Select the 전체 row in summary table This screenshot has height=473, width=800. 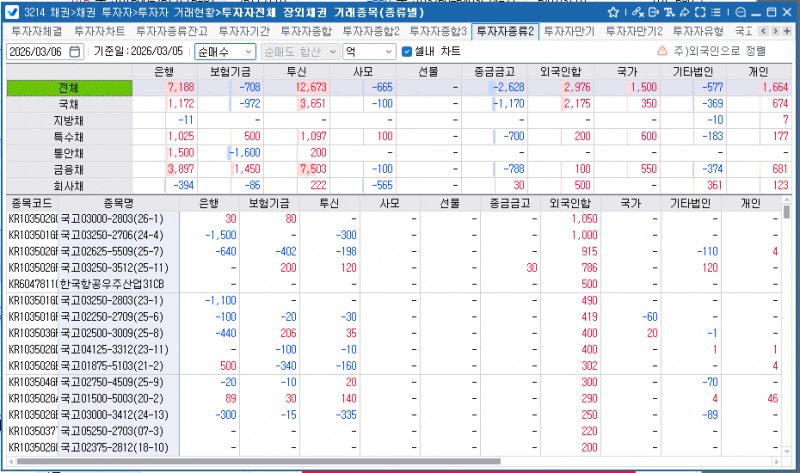[x=69, y=88]
